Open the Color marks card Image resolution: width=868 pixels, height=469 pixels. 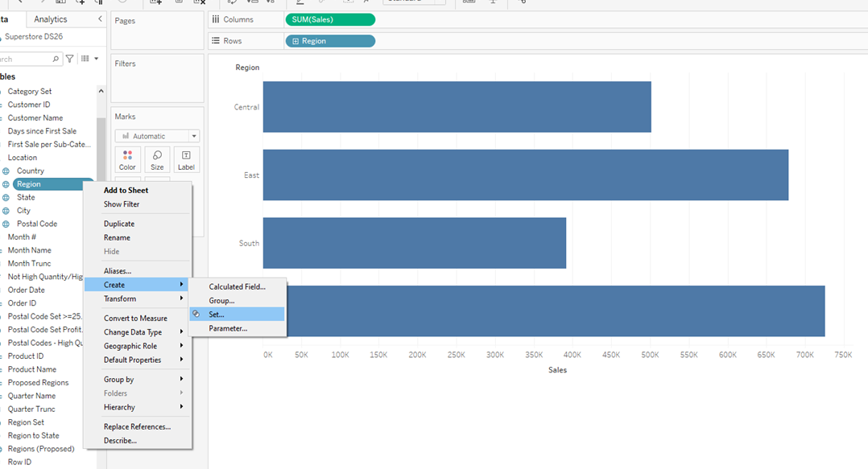point(127,160)
